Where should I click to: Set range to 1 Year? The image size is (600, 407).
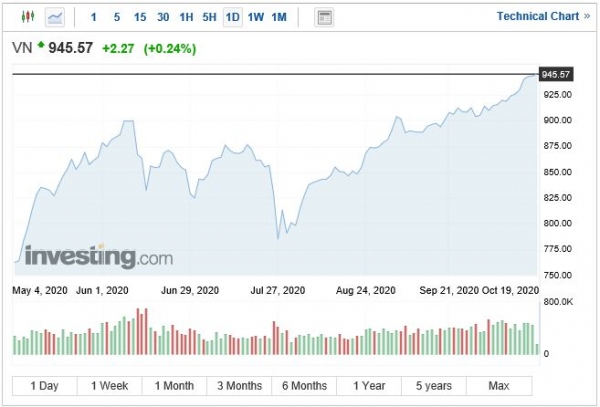tap(369, 385)
